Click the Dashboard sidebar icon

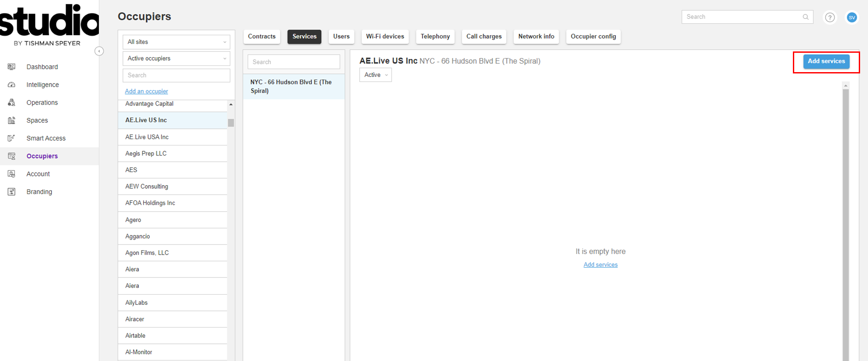(12, 67)
